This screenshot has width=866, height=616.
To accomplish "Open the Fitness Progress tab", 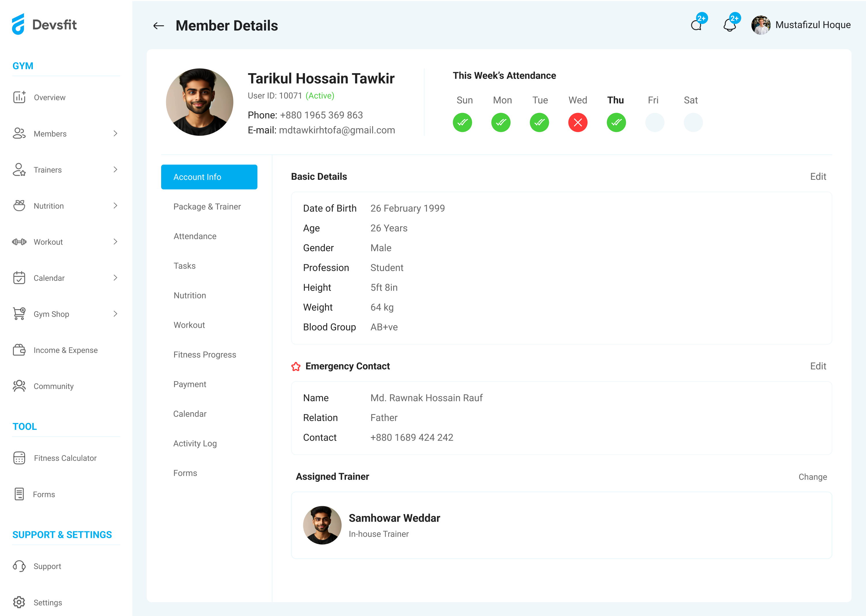I will coord(205,354).
